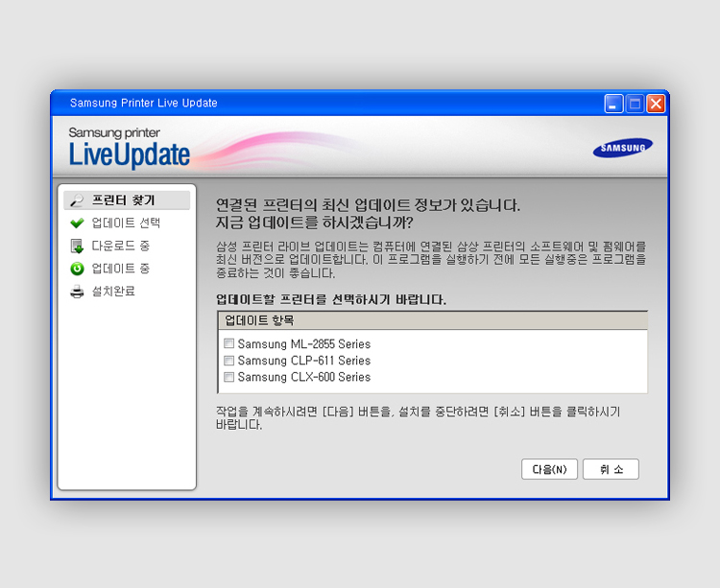Click the 업데이트 항목 column header
Screen dimensions: 720x588
point(433,320)
